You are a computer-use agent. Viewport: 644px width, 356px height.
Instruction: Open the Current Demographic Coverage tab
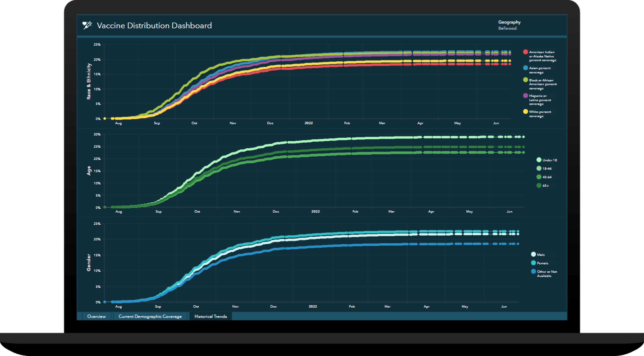pyautogui.click(x=150, y=316)
